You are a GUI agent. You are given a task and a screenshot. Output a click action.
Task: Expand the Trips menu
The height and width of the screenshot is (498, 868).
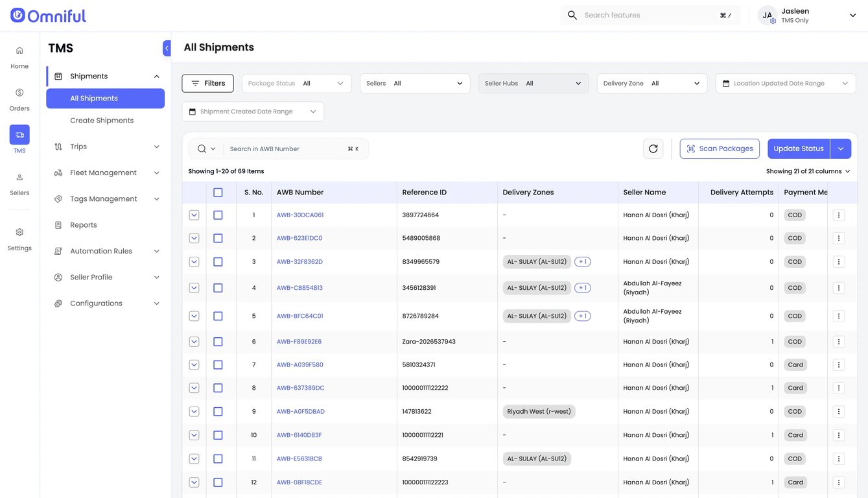coord(106,147)
